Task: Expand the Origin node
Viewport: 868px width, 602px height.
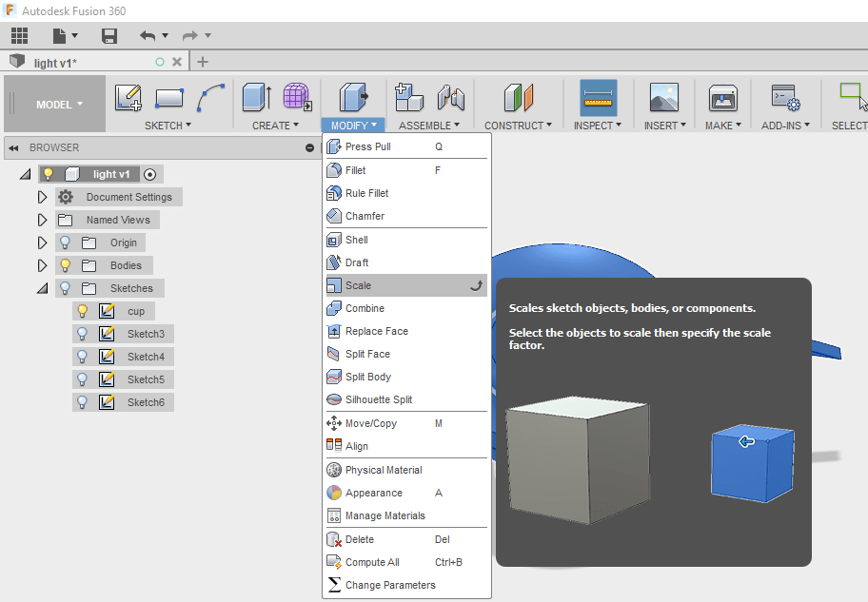Action: [x=42, y=243]
